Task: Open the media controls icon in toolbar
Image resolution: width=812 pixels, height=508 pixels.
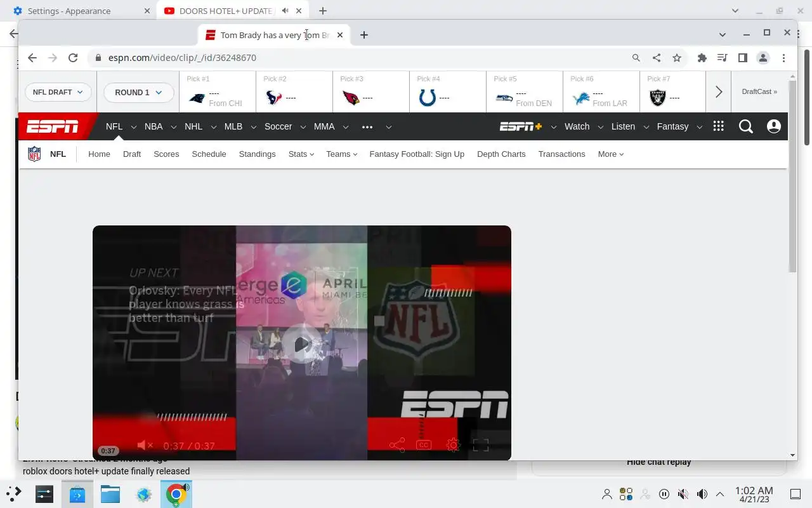Action: [722, 58]
